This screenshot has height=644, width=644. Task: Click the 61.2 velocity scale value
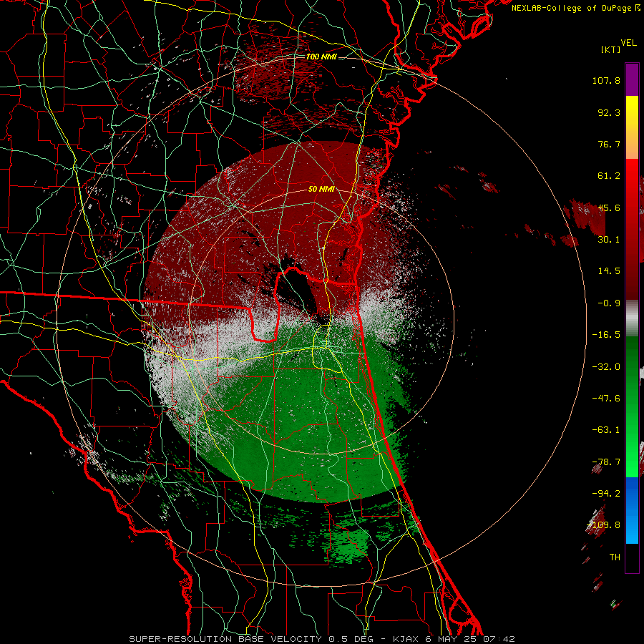(609, 176)
